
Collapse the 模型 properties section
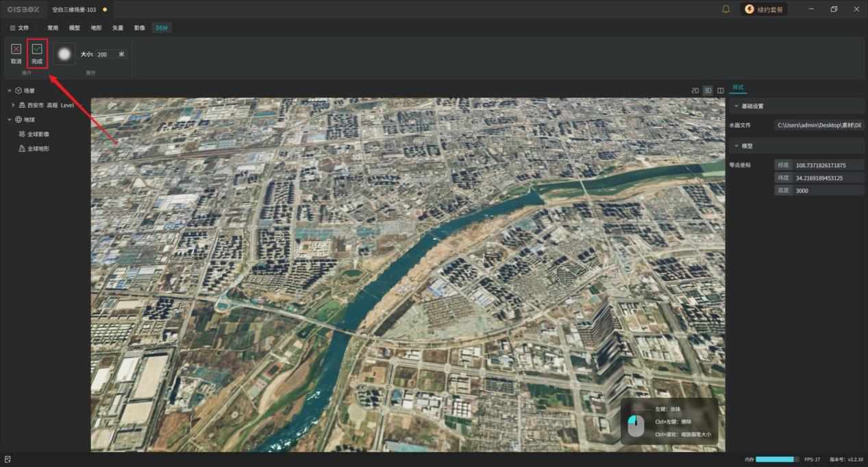pos(736,146)
